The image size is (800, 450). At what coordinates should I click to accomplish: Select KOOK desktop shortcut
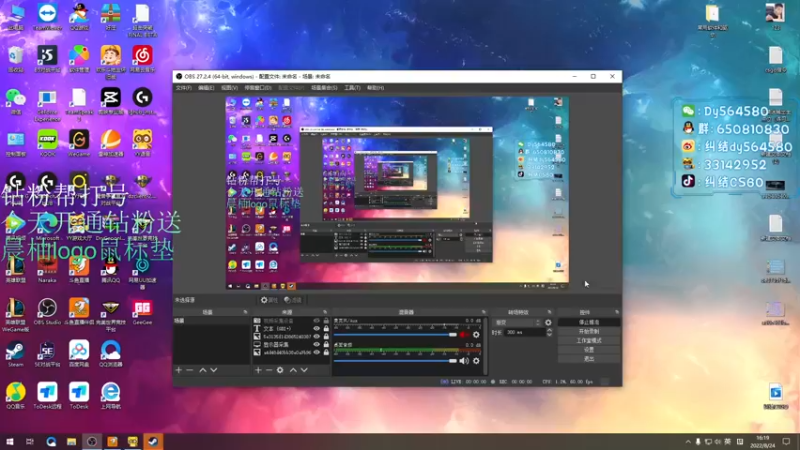[x=47, y=143]
